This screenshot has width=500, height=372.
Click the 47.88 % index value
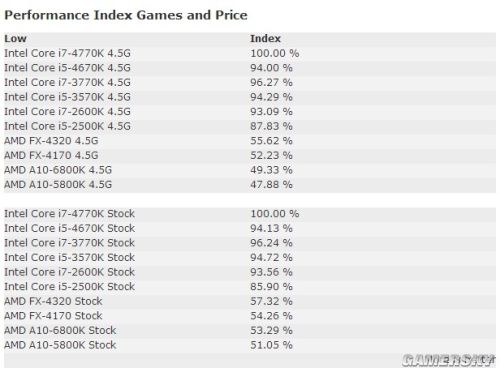point(271,185)
